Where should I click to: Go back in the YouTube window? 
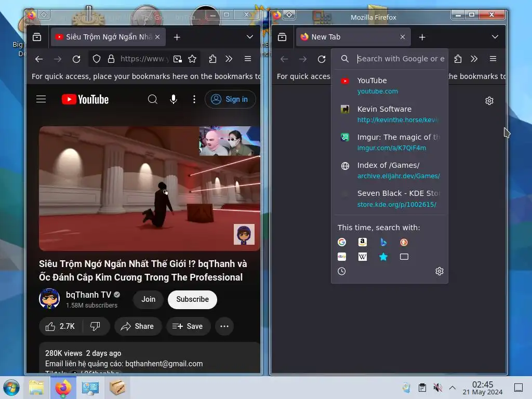pos(39,59)
